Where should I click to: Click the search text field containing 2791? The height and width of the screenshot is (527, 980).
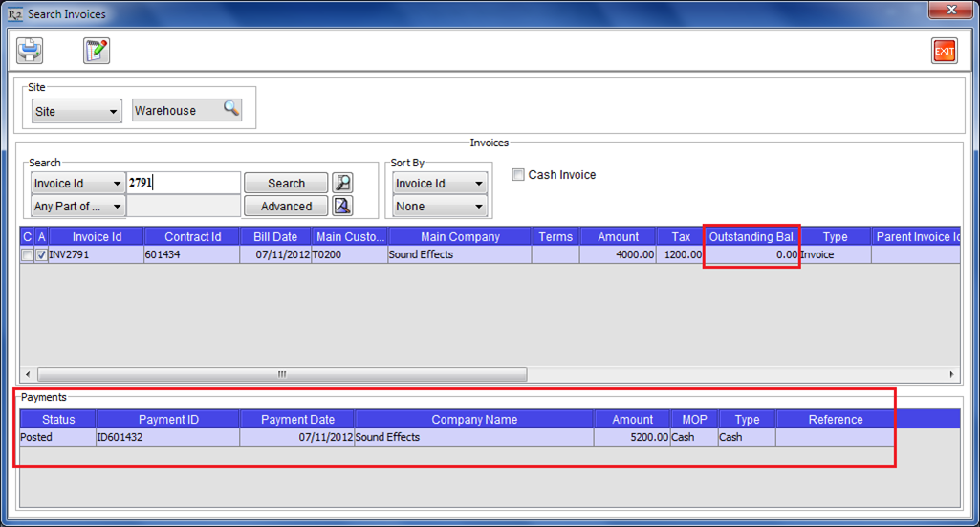pyautogui.click(x=184, y=183)
